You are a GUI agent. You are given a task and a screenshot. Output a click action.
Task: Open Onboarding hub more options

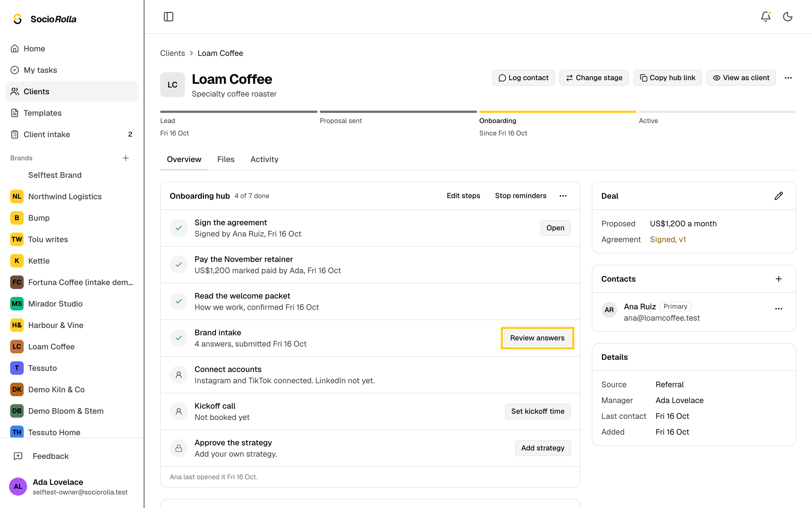[563, 196]
